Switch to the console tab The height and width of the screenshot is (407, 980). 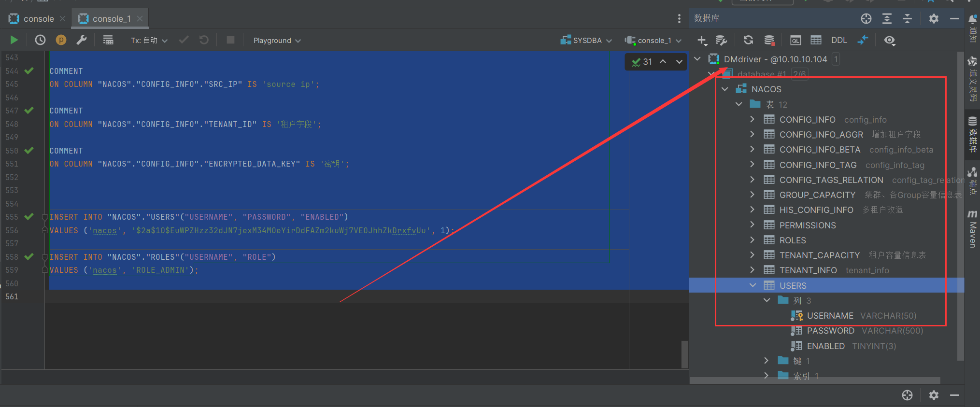(38, 19)
